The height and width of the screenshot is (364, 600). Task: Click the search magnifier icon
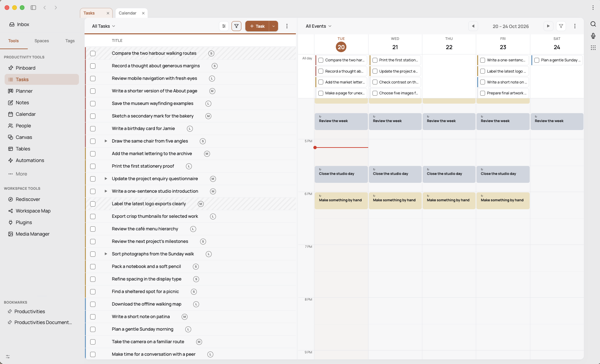[x=593, y=24]
